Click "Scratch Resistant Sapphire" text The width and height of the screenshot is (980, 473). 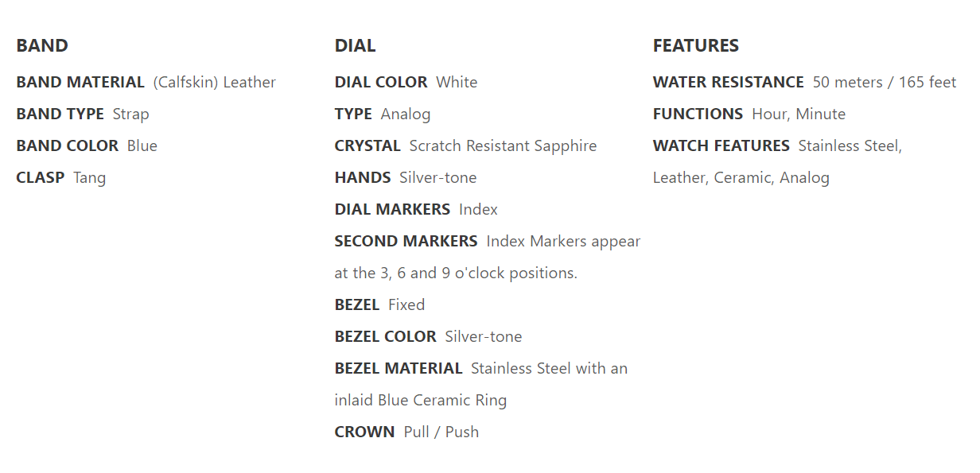point(503,145)
